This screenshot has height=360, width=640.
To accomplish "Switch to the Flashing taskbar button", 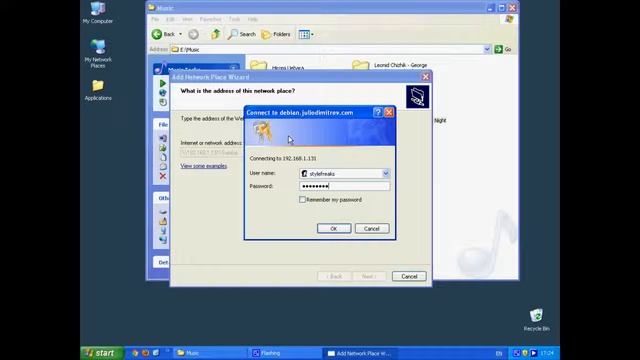I will [x=284, y=353].
